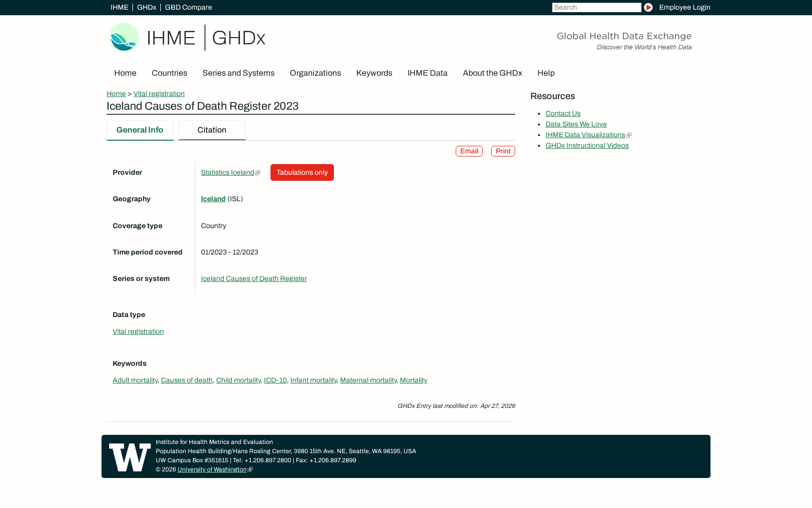Viewport: 812px width, 508px height.
Task: Click the page title Iceland Causes of Death Register 2023
Action: [202, 106]
